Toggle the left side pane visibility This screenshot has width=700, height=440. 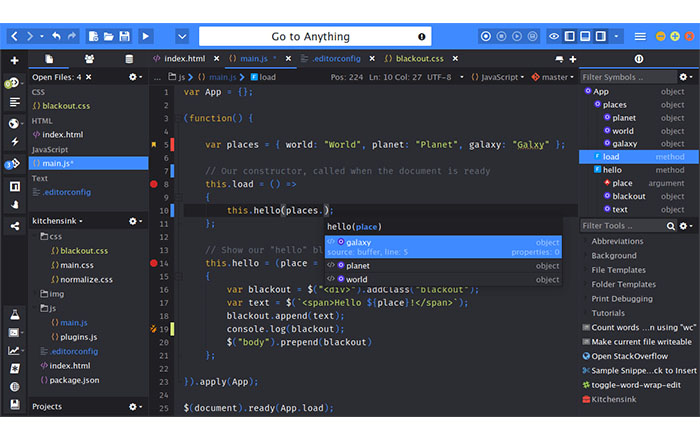[570, 37]
